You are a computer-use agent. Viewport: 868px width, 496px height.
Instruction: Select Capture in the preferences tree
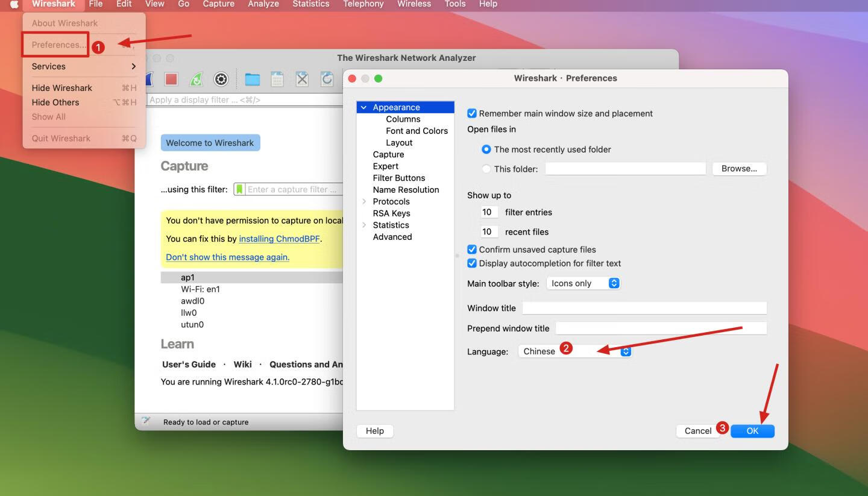click(x=388, y=154)
